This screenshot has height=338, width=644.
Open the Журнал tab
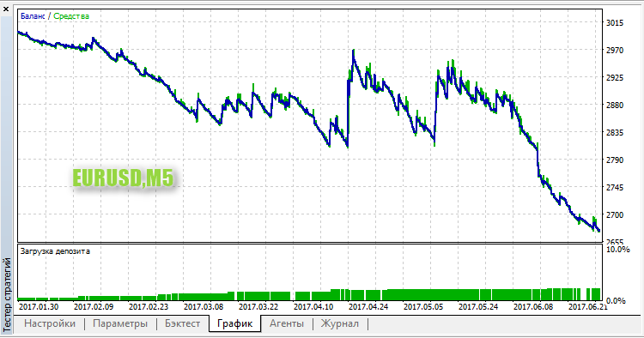point(340,323)
